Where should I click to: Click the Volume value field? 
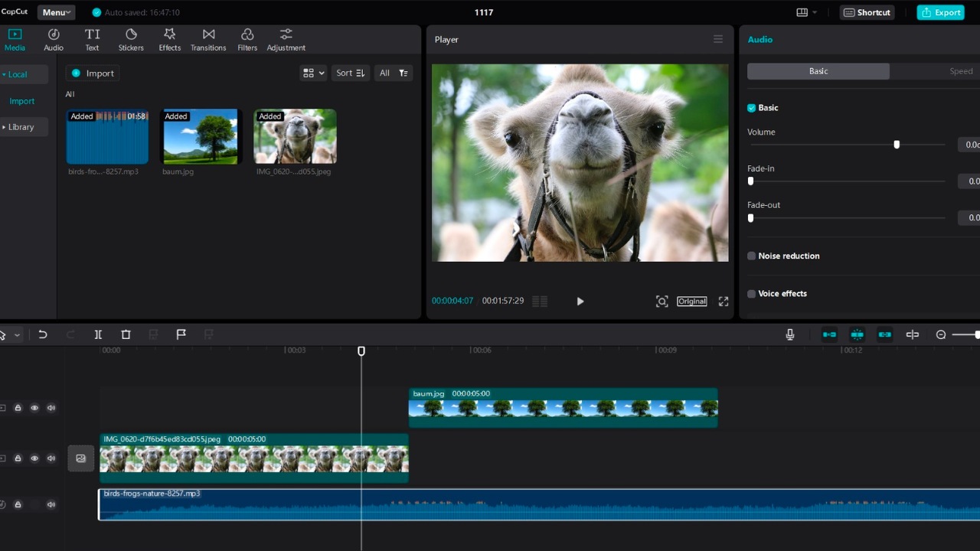click(x=969, y=145)
